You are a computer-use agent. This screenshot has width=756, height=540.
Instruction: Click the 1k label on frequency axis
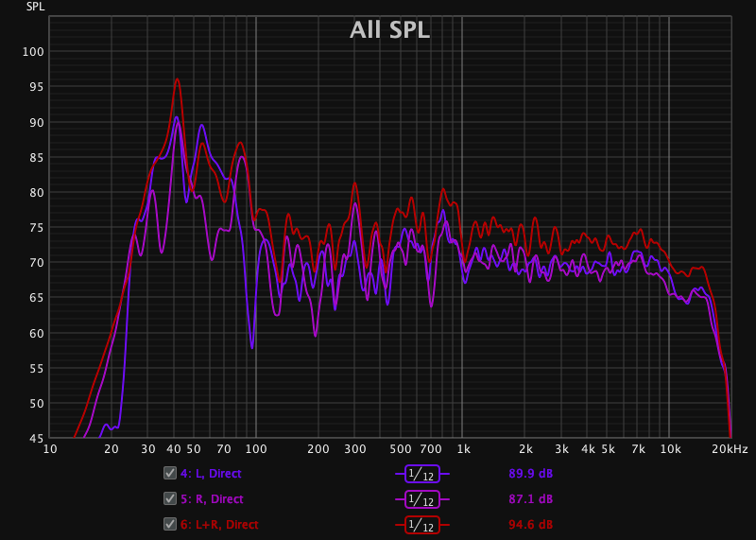click(x=463, y=448)
